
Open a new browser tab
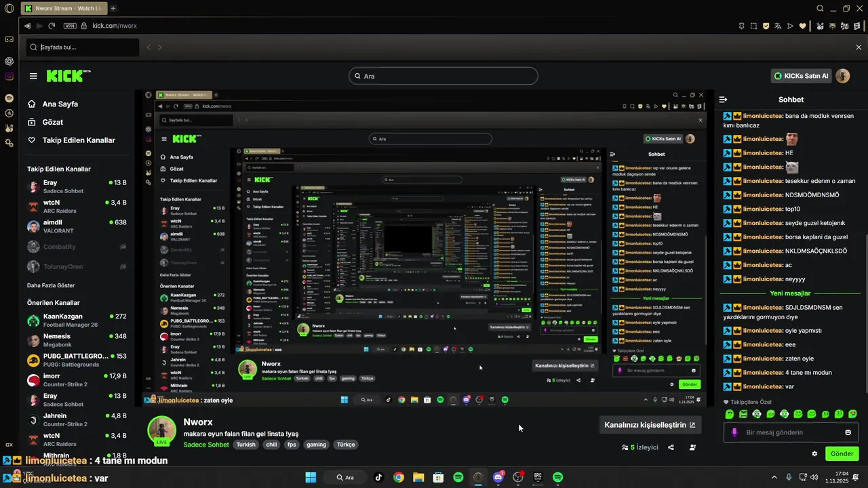pyautogui.click(x=113, y=8)
